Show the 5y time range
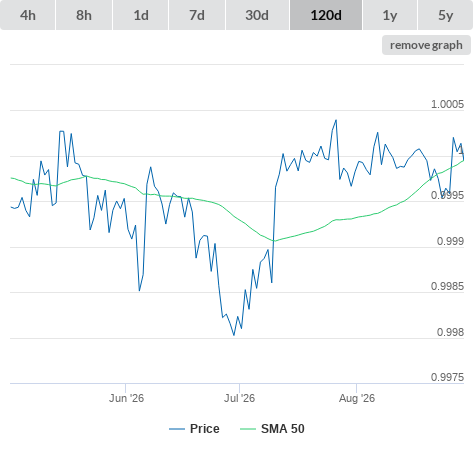Screen dimensions: 474x455 point(445,15)
